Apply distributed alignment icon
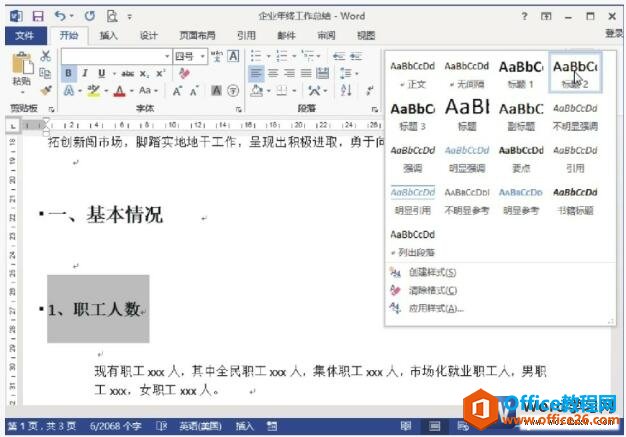This screenshot has width=626, height=437. [323, 73]
